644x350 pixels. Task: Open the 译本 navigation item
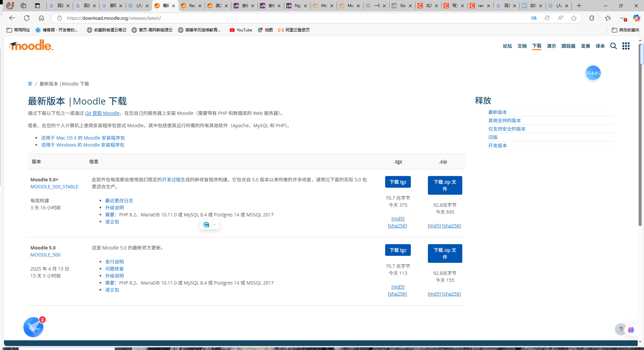(x=600, y=46)
